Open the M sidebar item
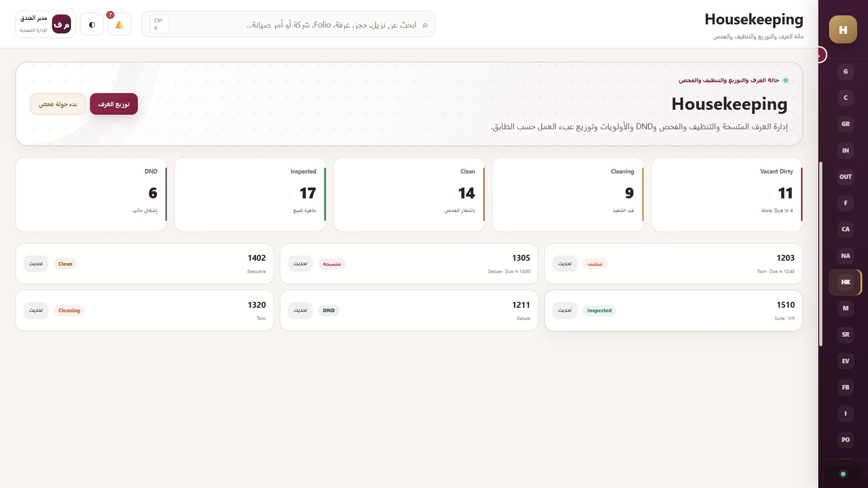Screen dimensions: 868x488 (845, 308)
